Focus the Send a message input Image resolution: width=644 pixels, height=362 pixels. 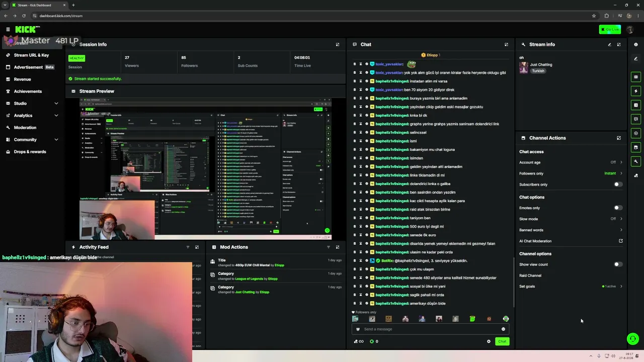coord(430,329)
